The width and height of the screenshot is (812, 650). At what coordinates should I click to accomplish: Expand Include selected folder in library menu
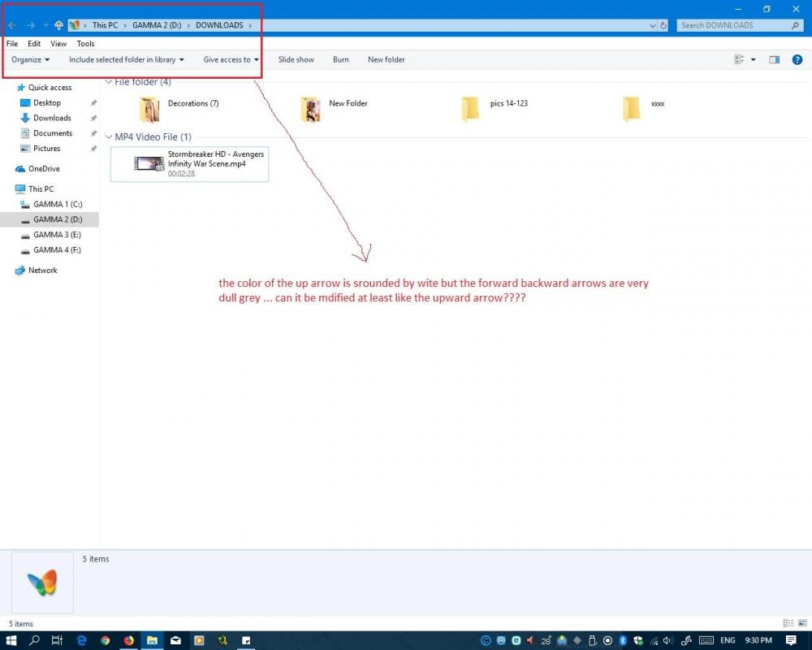tap(126, 59)
